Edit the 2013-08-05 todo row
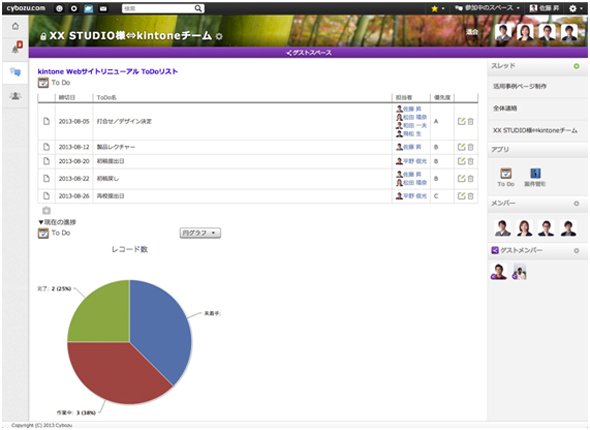 pos(461,122)
